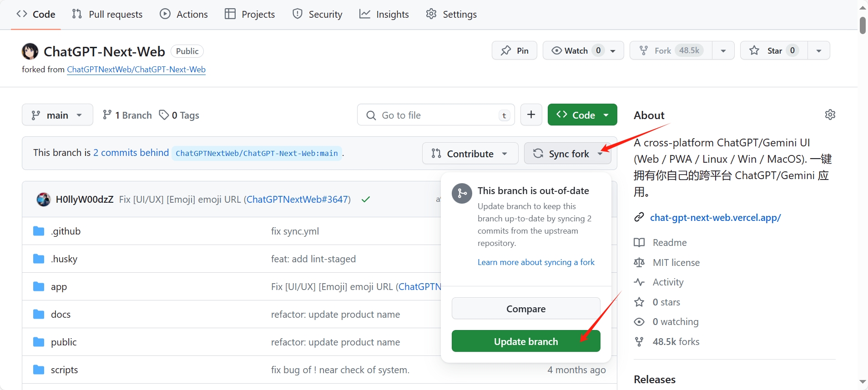
Task: Expand the Star lists dropdown arrow
Action: click(x=819, y=51)
